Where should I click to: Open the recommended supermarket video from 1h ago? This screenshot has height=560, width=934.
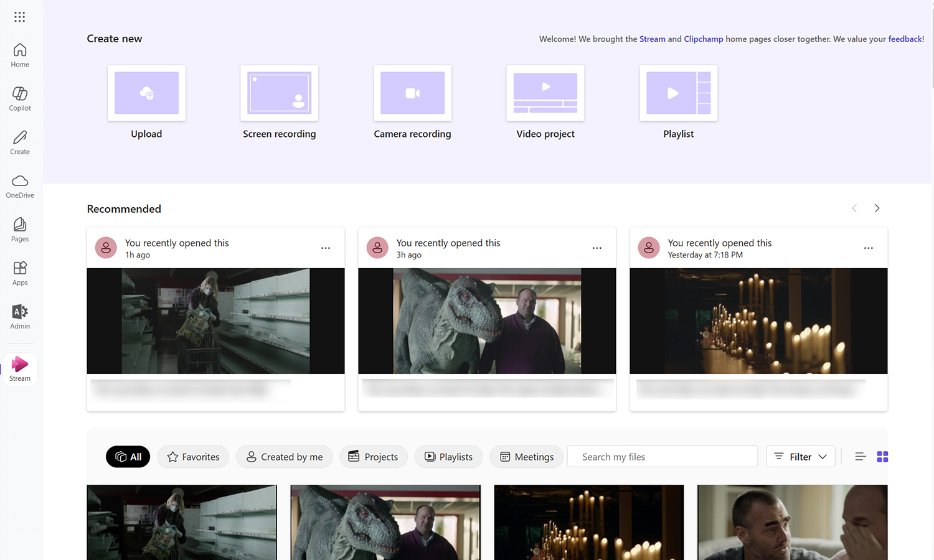point(215,321)
